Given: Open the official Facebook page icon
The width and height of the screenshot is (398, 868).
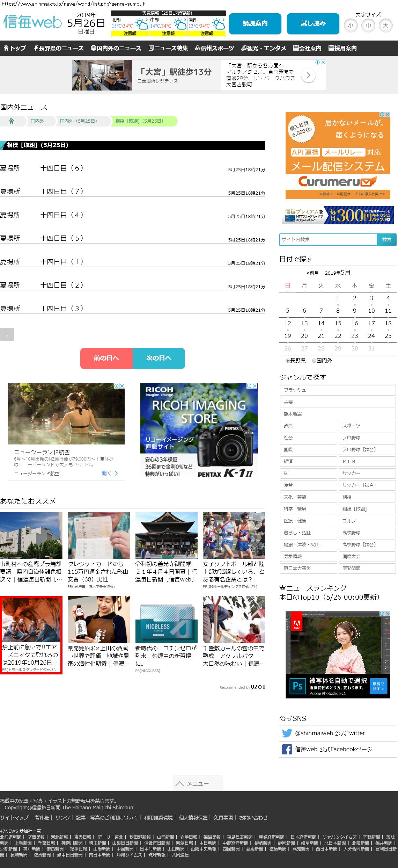Looking at the screenshot, I should coord(287,749).
